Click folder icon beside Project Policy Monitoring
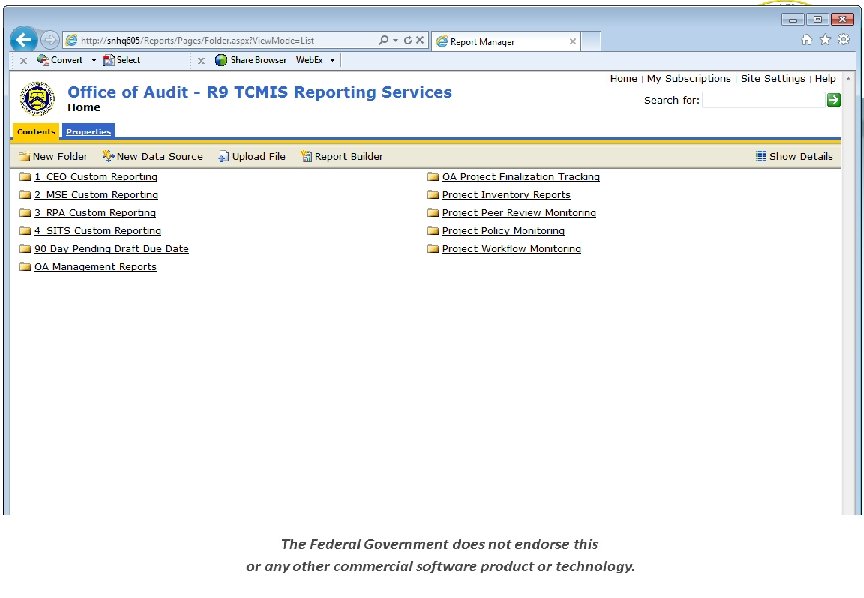 pos(433,231)
